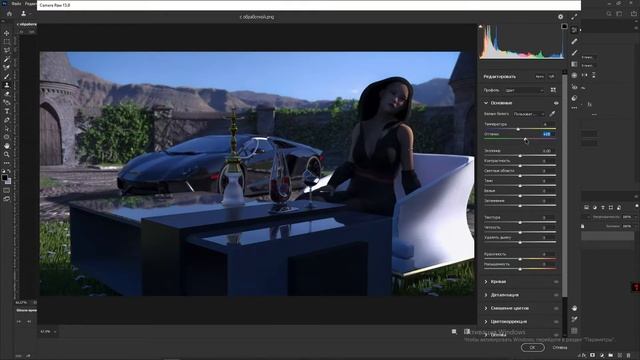Open the Профиль dropdown
Screen dimensions: 640x360
pyautogui.click(x=524, y=90)
